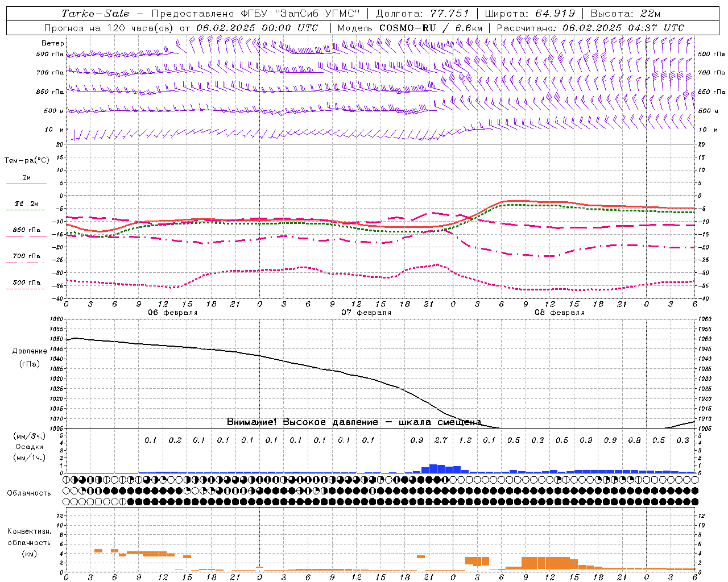Viewport: 728px width, 582px height.
Task: Click the 500 м wind level label on the left
Action: tap(54, 111)
